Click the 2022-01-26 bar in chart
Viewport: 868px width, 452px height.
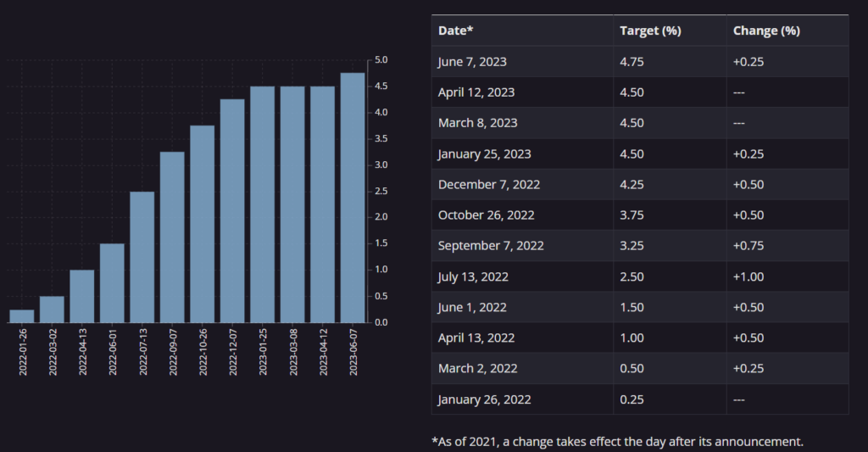[x=22, y=315]
